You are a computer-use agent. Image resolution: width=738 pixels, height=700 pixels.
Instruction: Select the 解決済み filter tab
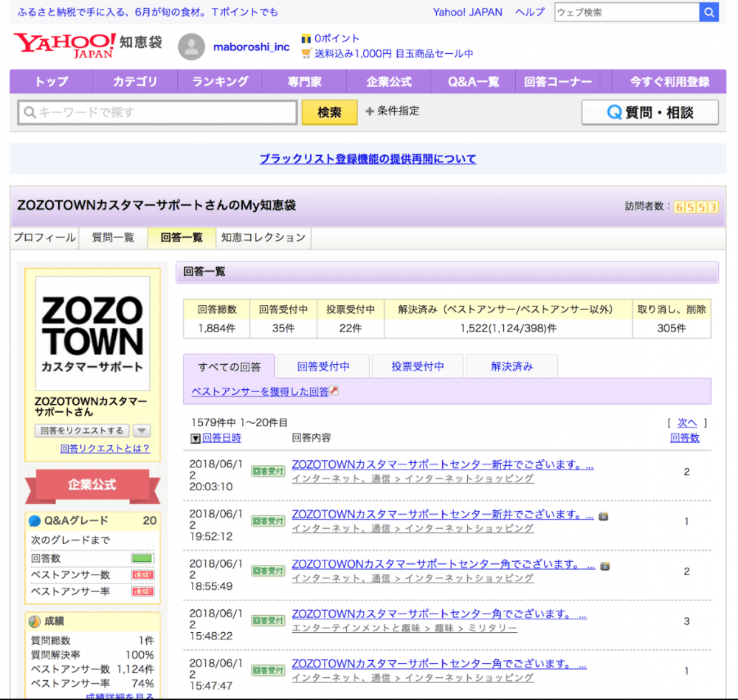511,366
